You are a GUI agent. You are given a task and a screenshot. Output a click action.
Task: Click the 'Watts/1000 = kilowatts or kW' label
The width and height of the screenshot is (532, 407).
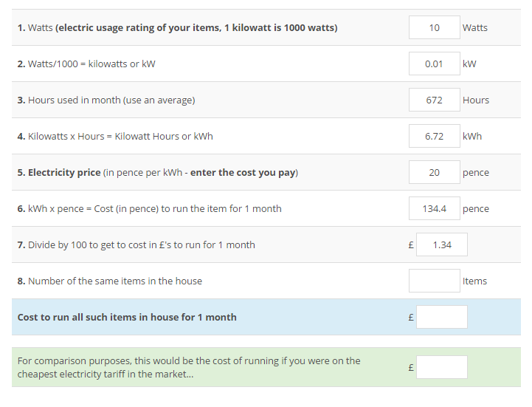pos(86,64)
